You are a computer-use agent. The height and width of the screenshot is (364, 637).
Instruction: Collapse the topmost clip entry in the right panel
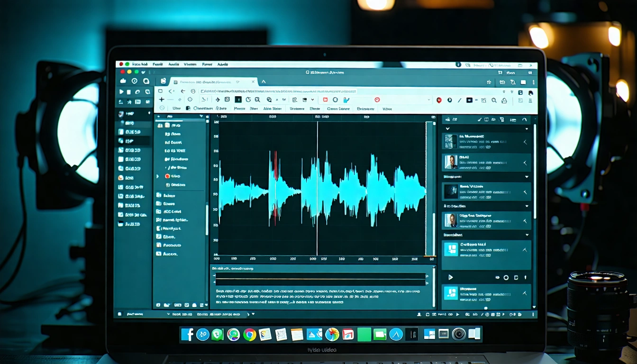pyautogui.click(x=525, y=142)
